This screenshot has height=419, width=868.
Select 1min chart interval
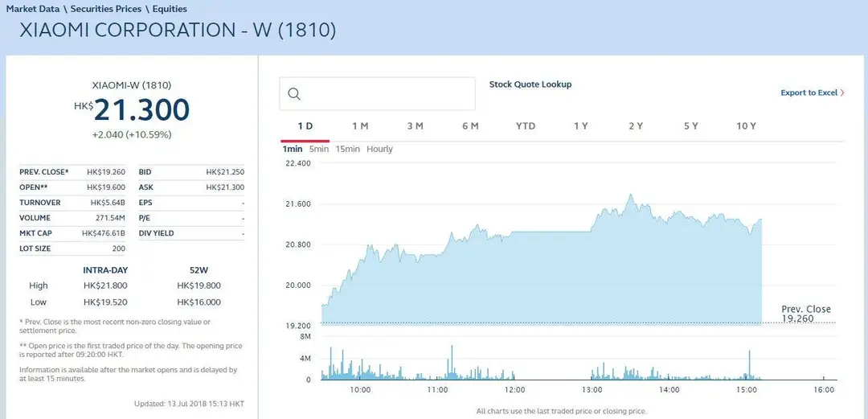[293, 149]
